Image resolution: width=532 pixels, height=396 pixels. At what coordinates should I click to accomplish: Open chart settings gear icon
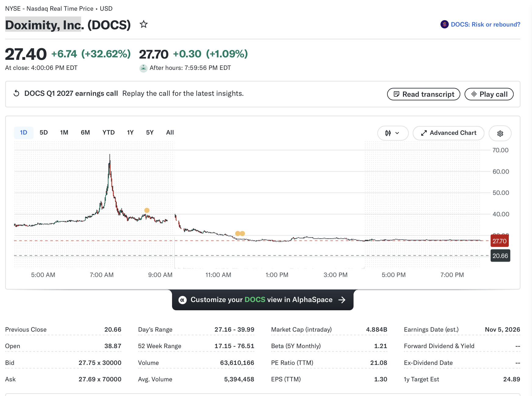500,133
